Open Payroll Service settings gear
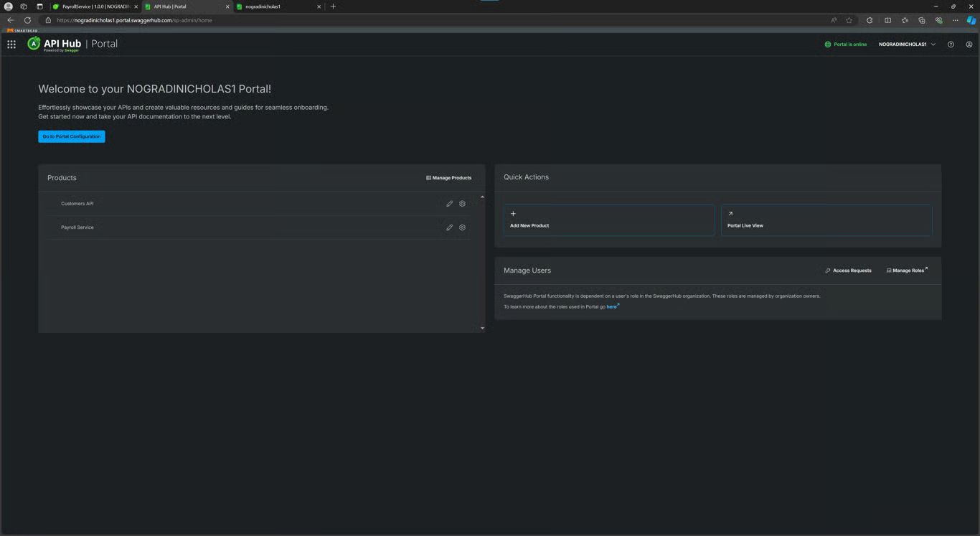 (463, 227)
